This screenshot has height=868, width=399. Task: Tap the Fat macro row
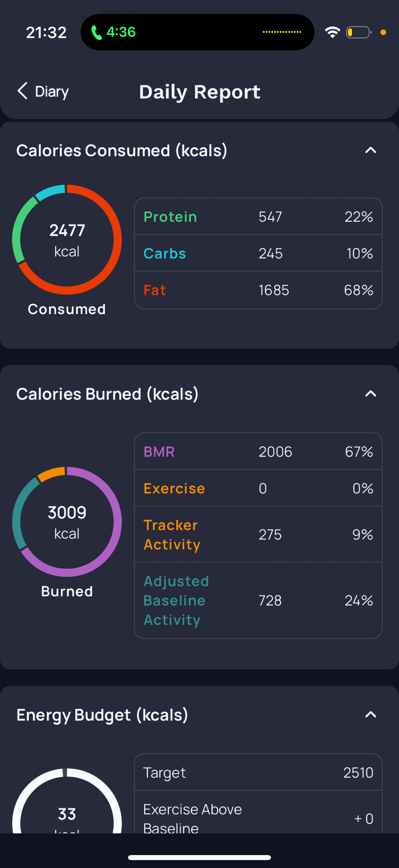point(258,290)
